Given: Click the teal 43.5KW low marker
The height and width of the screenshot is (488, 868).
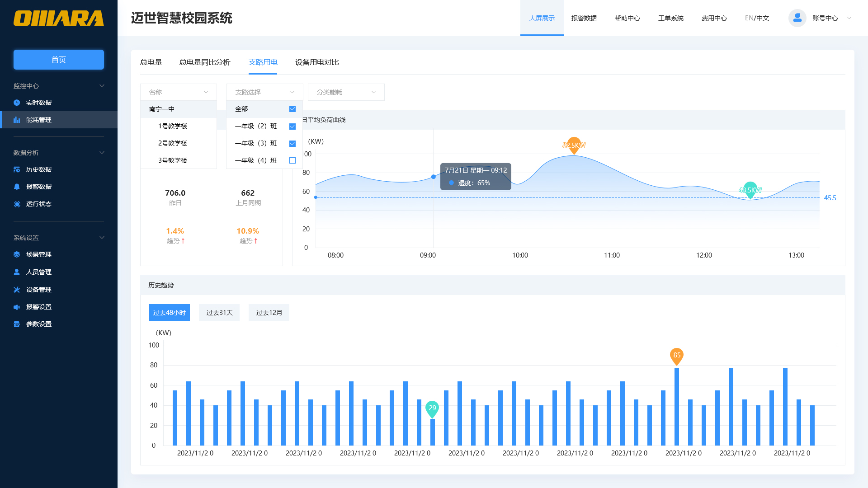Looking at the screenshot, I should 750,190.
